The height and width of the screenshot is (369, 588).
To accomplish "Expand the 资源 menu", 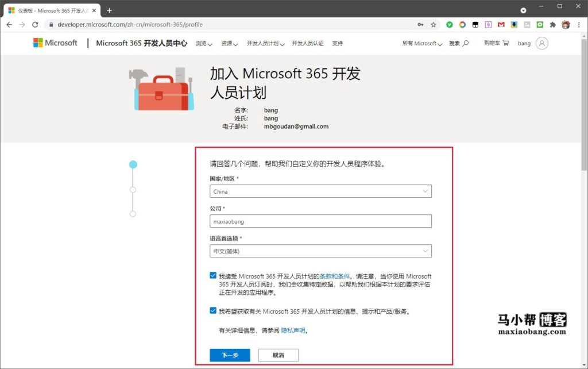I will [230, 43].
